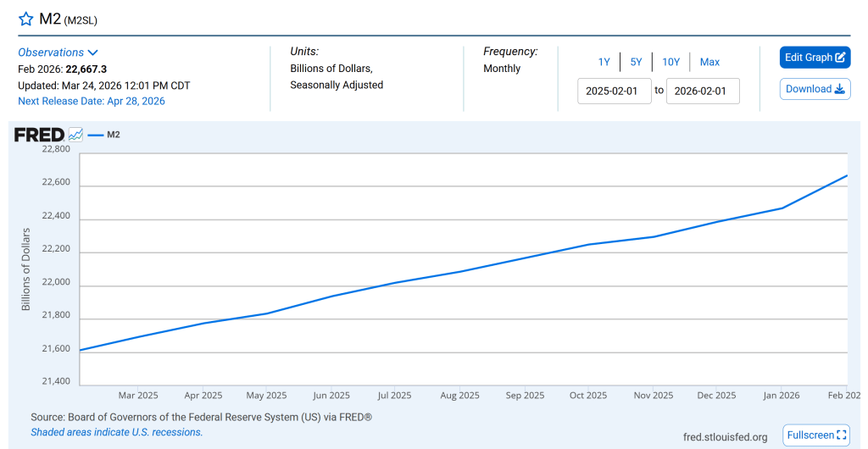The image size is (868, 449).
Task: Focus the end date field 2026-02-01
Action: (x=703, y=91)
